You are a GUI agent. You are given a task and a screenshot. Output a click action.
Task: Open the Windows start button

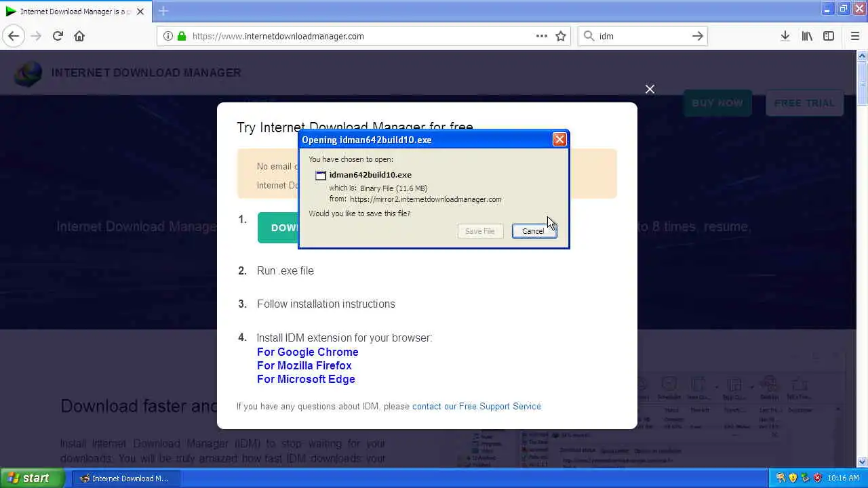click(x=33, y=478)
